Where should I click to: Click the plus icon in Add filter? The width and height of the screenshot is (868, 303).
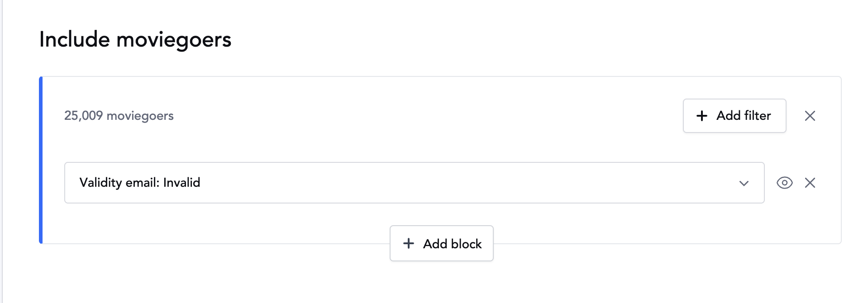[702, 116]
